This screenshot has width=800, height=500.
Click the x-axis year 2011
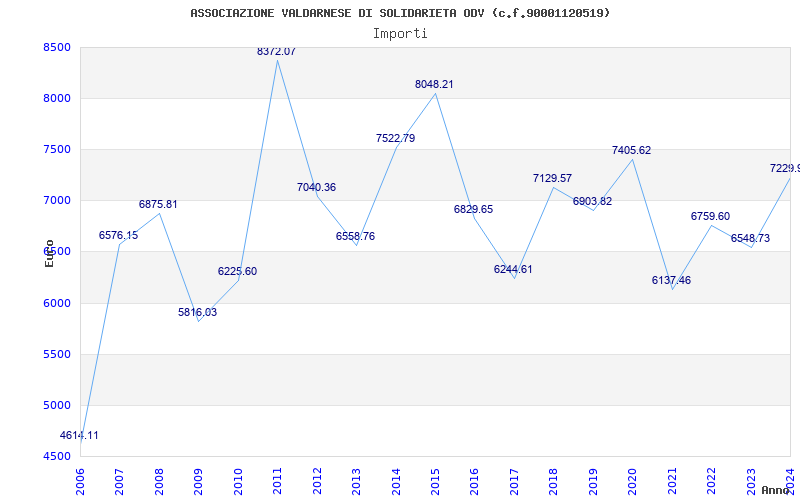pos(278,481)
